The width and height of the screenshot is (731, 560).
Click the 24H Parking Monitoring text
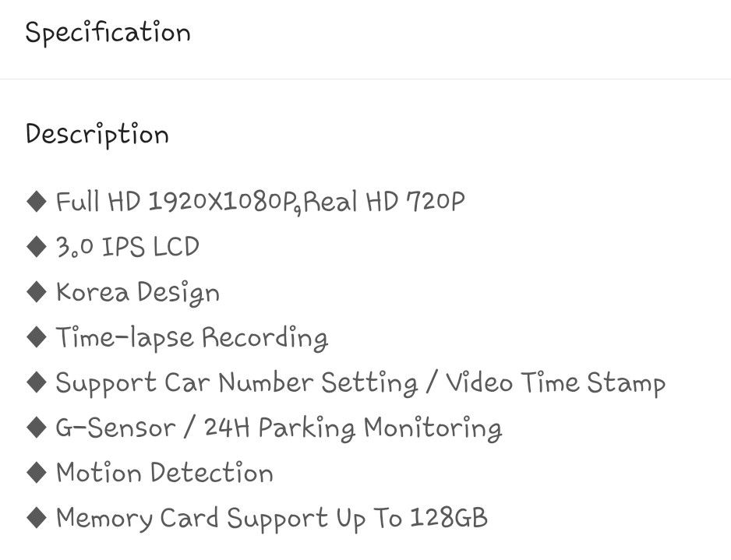(x=353, y=428)
